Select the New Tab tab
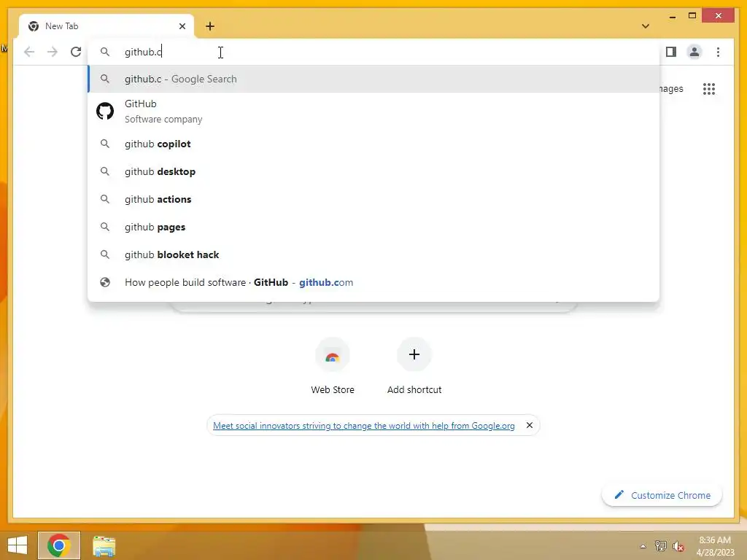Viewport: 747px width, 560px height. [107, 26]
